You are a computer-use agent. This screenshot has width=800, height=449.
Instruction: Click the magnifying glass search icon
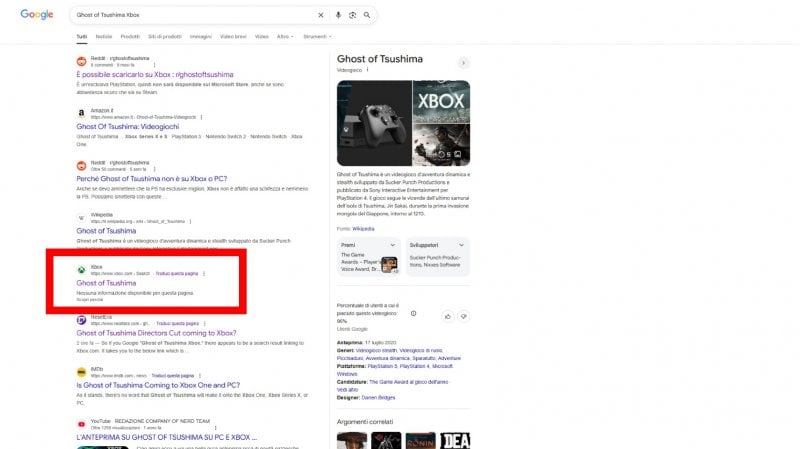(x=367, y=15)
